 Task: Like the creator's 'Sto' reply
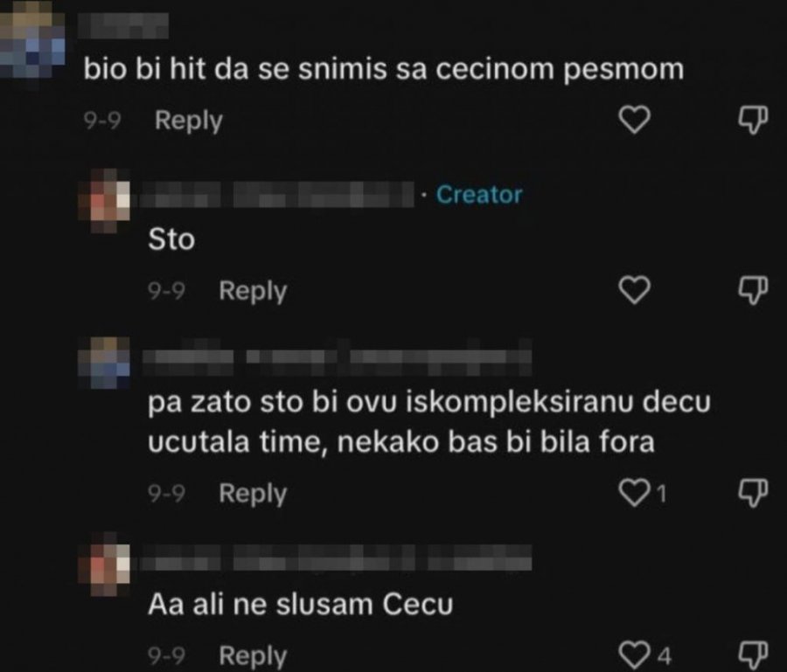tap(635, 290)
